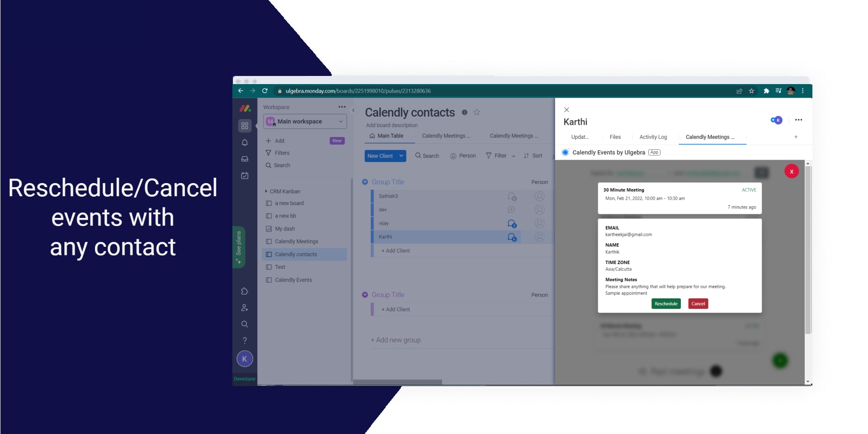The width and height of the screenshot is (868, 434).
Task: Select the Calendly Meetings tab in Karthi panel
Action: pyautogui.click(x=710, y=137)
